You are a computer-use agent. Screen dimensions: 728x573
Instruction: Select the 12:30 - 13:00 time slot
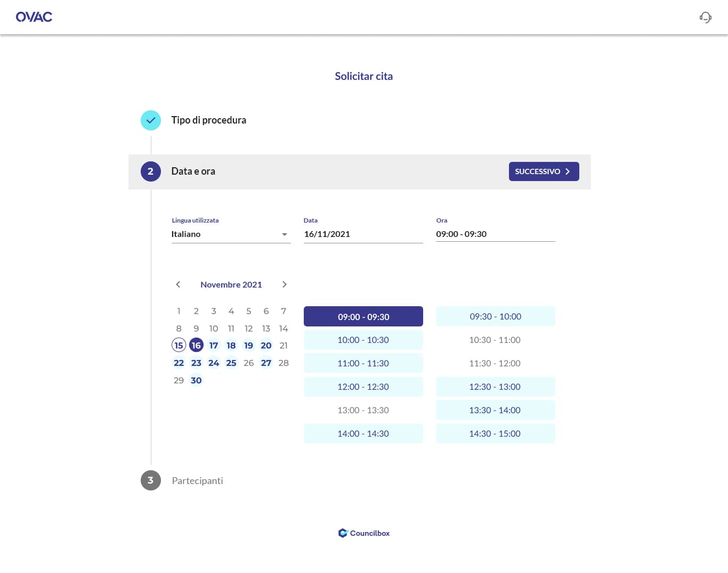495,387
